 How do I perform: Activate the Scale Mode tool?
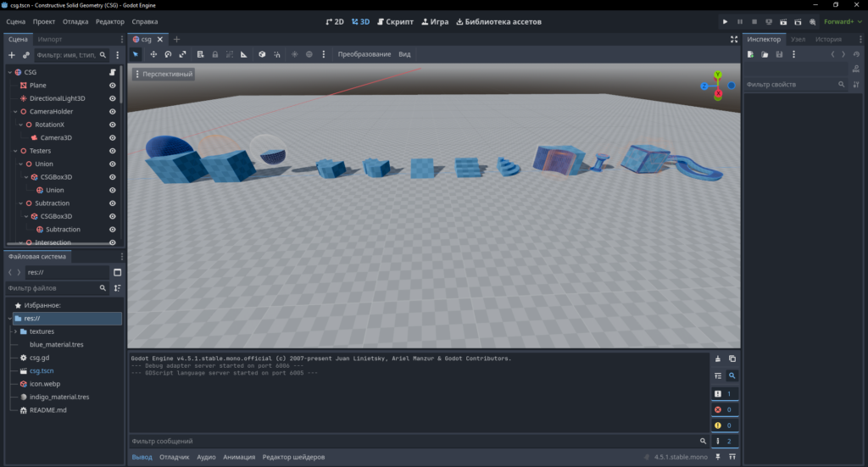(x=182, y=54)
